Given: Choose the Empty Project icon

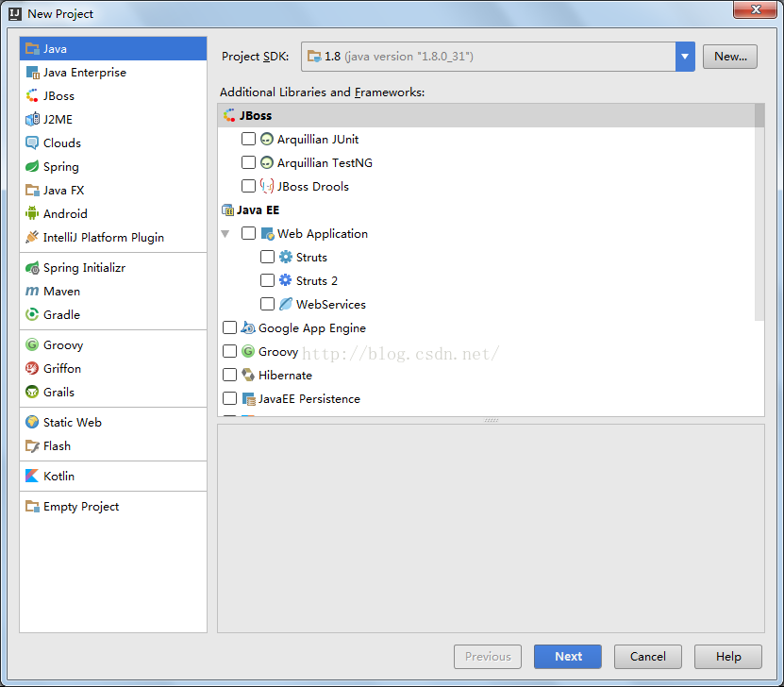Looking at the screenshot, I should 32,506.
